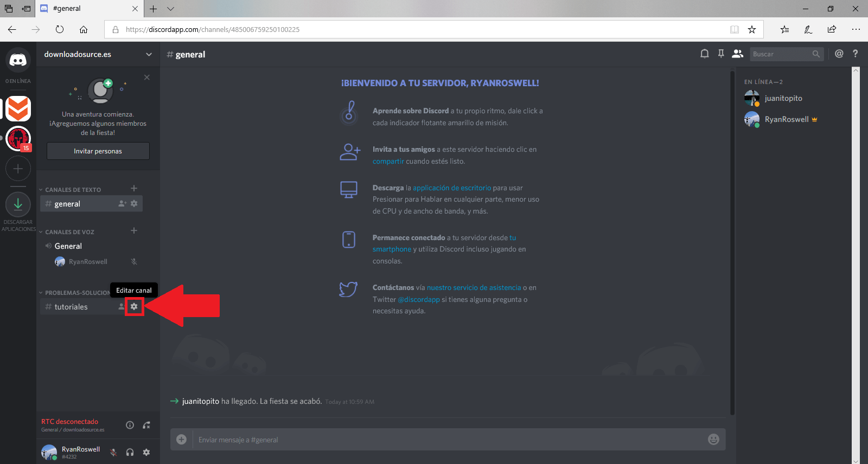Image resolution: width=868 pixels, height=464 pixels.
Task: Go to browser home page icon
Action: click(x=84, y=29)
